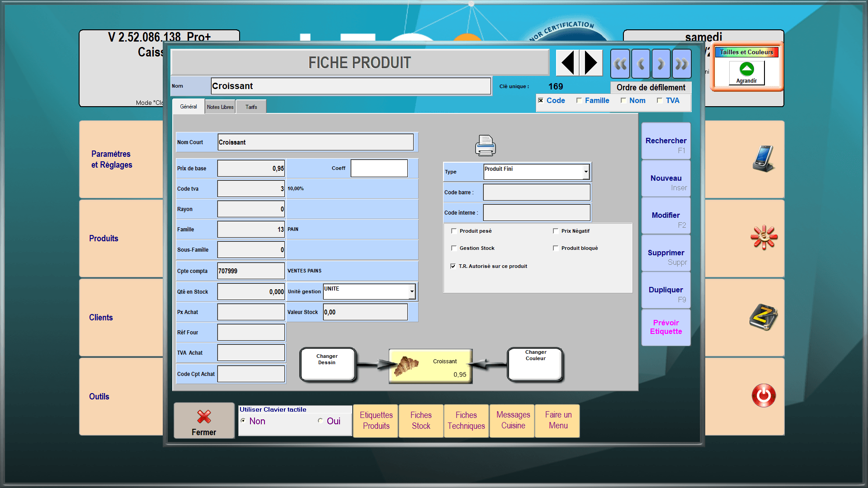Open the Notes Libres tab
Viewport: 868px width, 488px height.
coord(220,107)
